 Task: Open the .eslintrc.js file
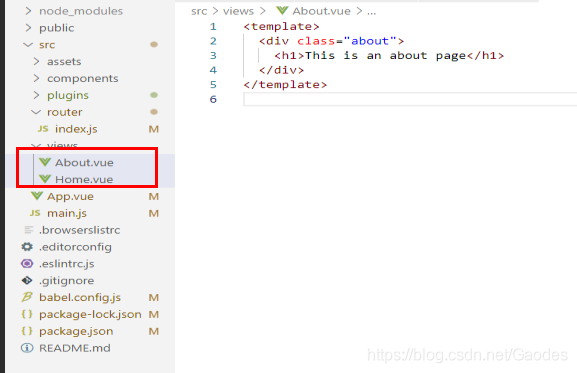[x=67, y=264]
